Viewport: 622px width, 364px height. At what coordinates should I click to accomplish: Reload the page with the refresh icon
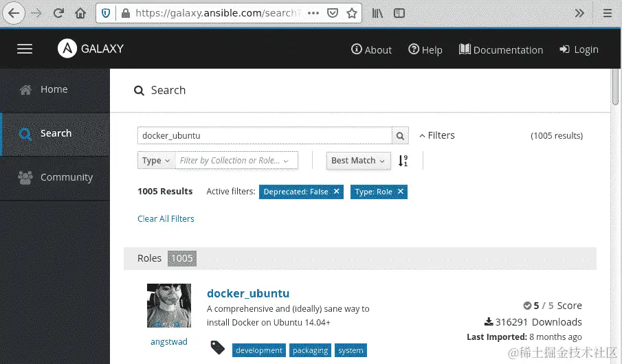(x=58, y=14)
